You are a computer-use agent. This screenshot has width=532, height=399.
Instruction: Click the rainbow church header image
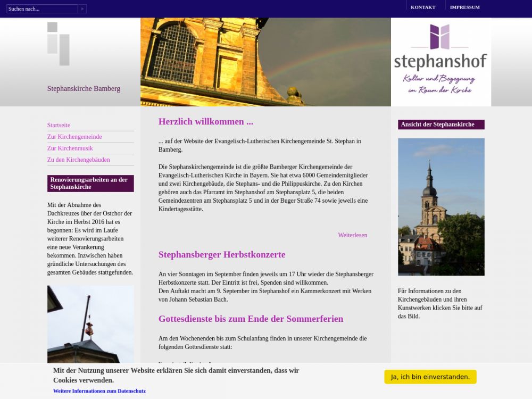pos(265,62)
